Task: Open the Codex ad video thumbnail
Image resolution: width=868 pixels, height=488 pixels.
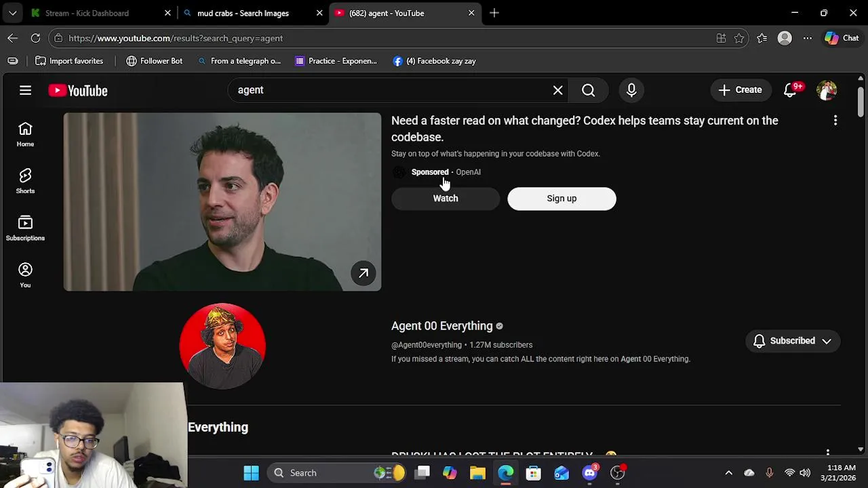Action: tap(222, 202)
